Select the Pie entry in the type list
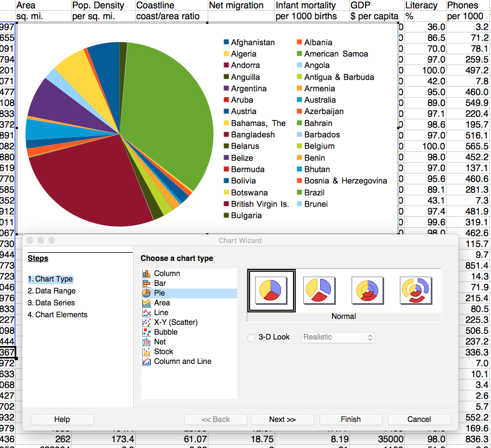This screenshot has width=491, height=448. (159, 293)
